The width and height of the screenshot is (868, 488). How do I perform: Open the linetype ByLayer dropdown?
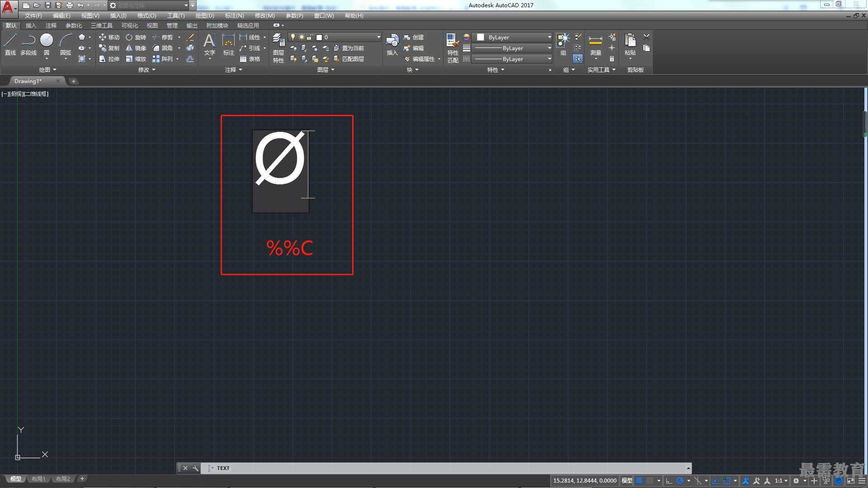(x=513, y=59)
